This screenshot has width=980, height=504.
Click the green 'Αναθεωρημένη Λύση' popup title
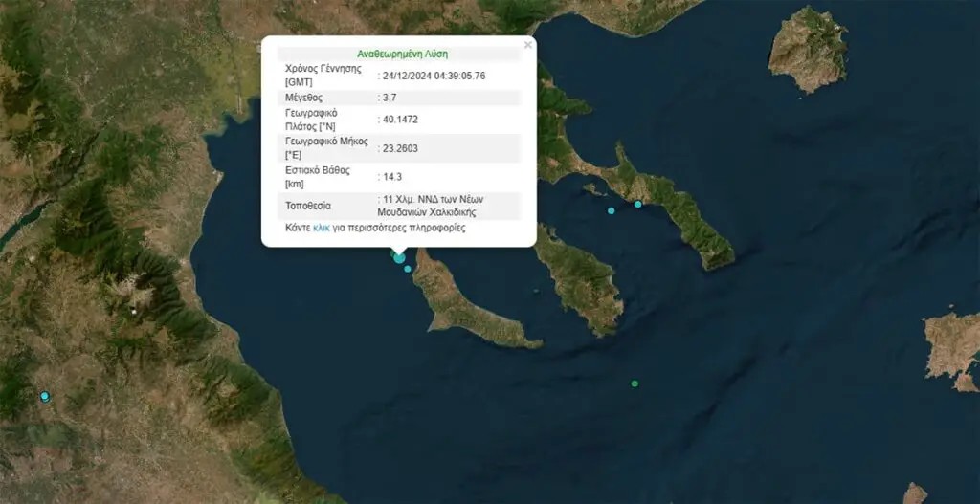pos(402,54)
